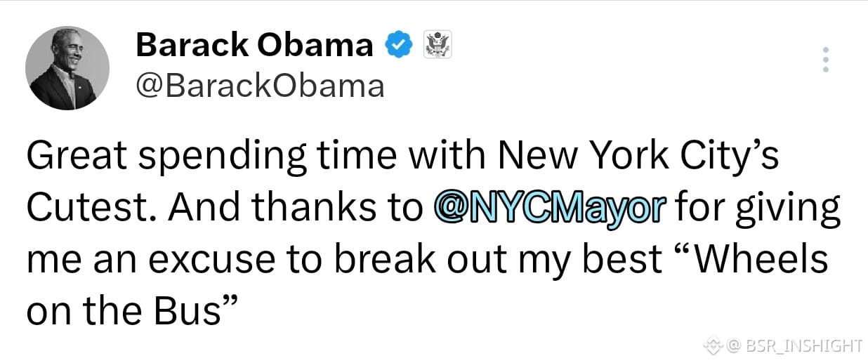Click the @BarackObama handle
Viewport: 868px width, 363px height.
[x=260, y=86]
